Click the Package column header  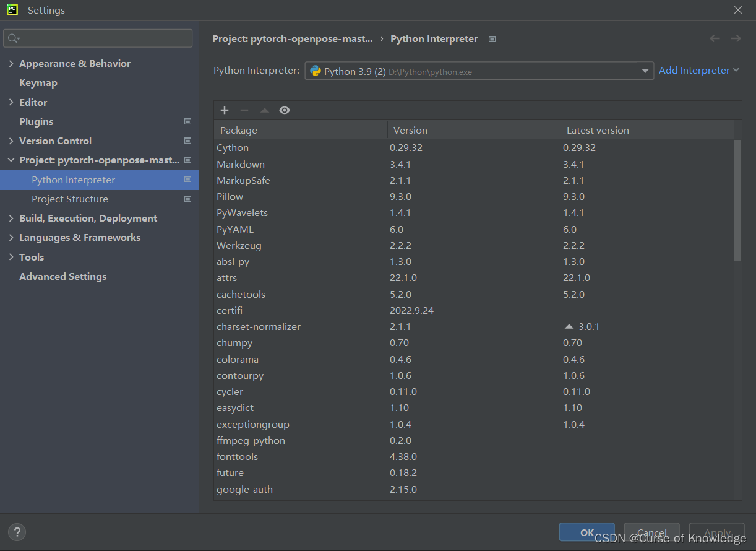(301, 130)
